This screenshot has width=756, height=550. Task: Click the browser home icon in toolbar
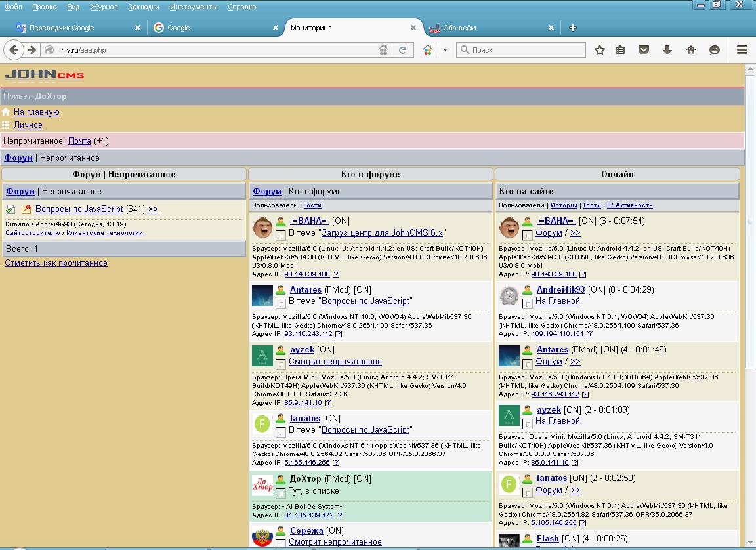691,50
